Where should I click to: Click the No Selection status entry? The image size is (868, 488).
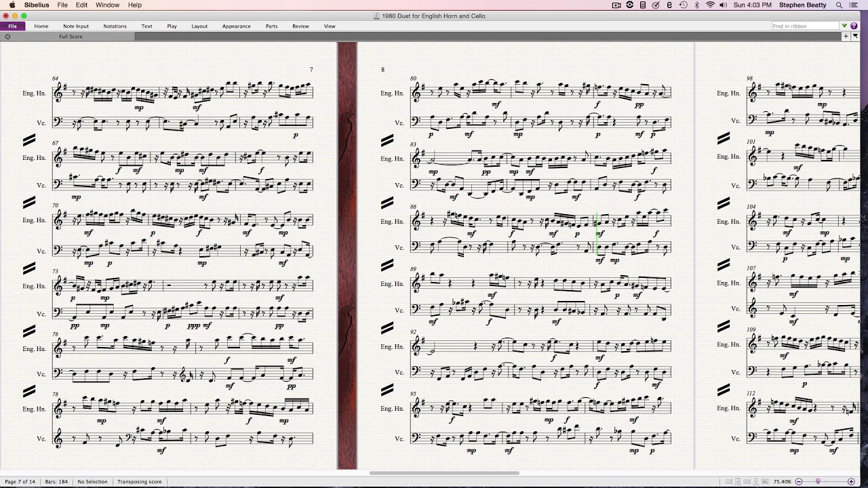92,482
